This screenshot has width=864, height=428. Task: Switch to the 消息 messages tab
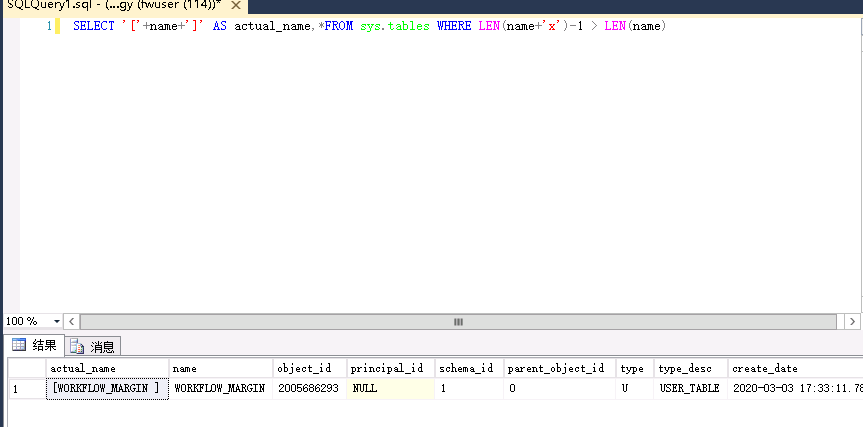pyautogui.click(x=93, y=346)
